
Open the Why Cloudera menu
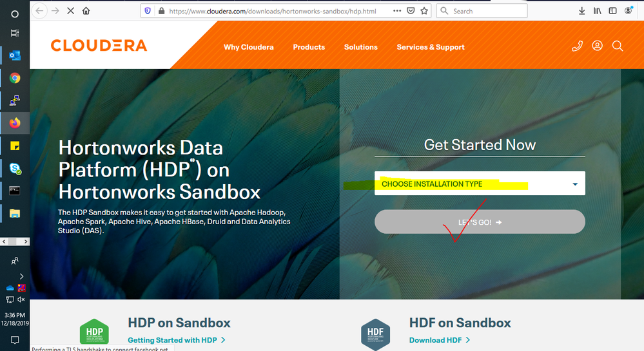click(x=248, y=47)
